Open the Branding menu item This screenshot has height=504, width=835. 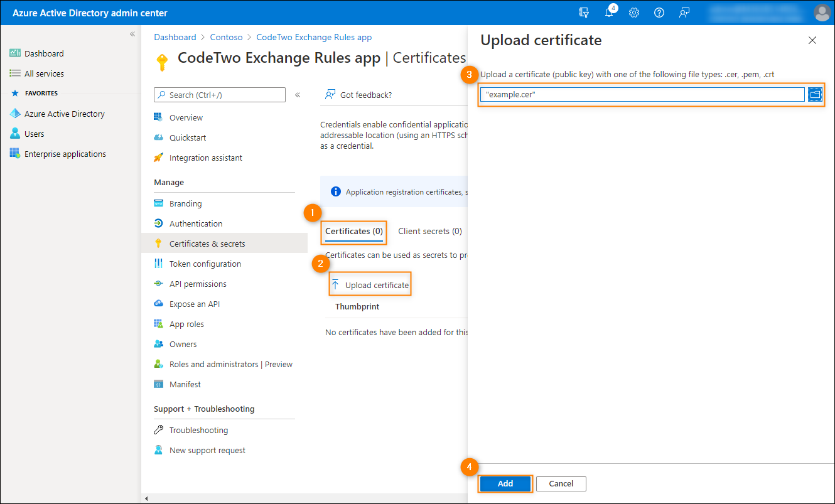point(185,203)
